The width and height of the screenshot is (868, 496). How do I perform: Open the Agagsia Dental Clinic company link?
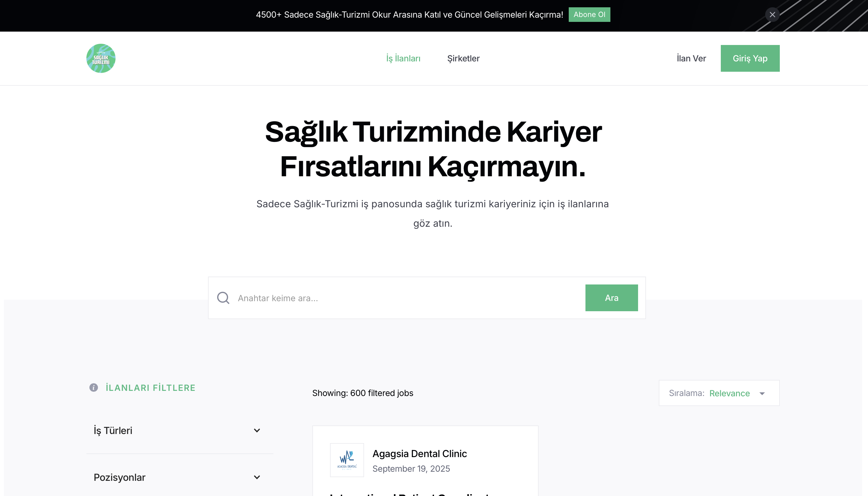(419, 454)
